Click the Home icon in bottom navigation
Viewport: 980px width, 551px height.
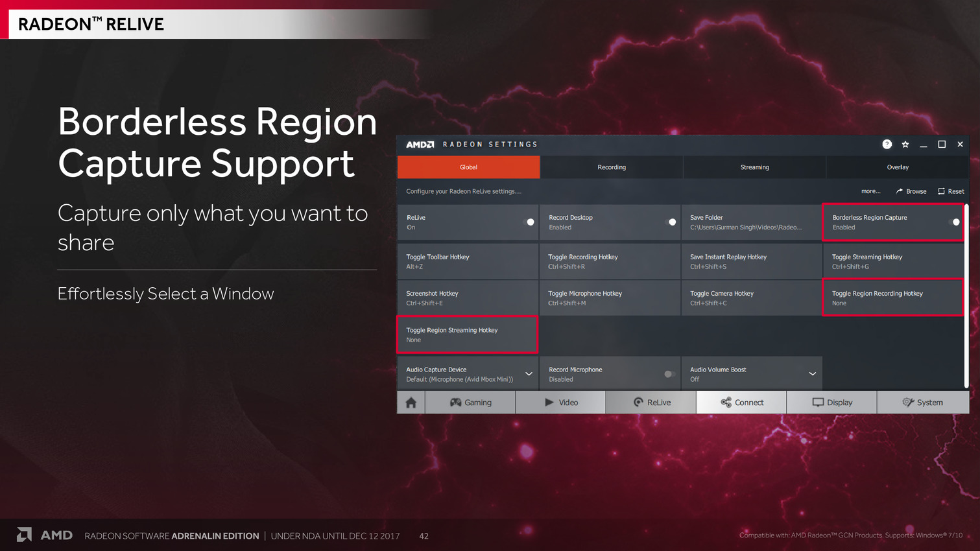pyautogui.click(x=411, y=403)
